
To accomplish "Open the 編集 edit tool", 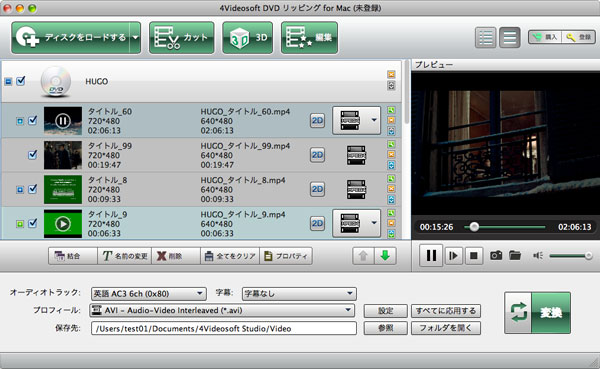I will [309, 38].
